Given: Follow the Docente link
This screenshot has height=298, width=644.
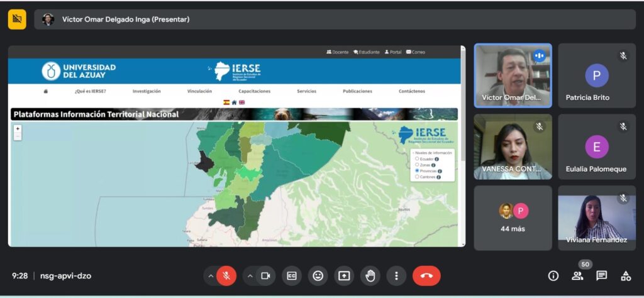Looking at the screenshot, I should click(338, 52).
